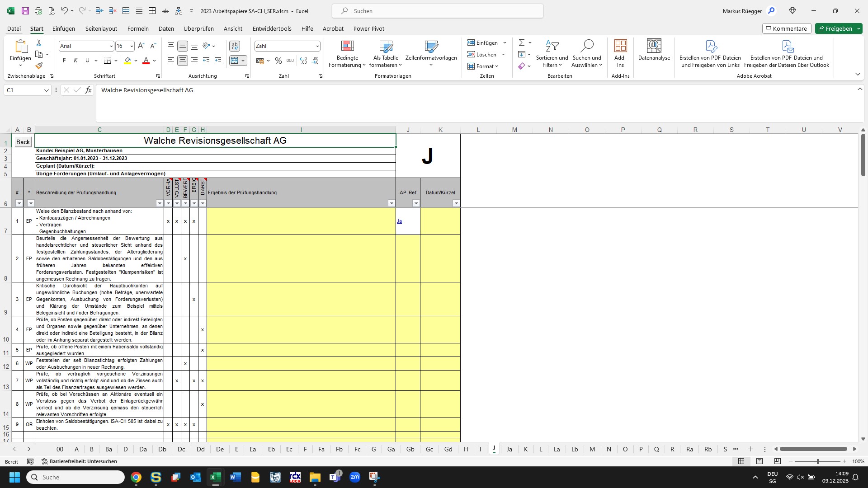Expand the Sortieren und Filtern menu
Screen dimensions: 868x488
[552, 53]
